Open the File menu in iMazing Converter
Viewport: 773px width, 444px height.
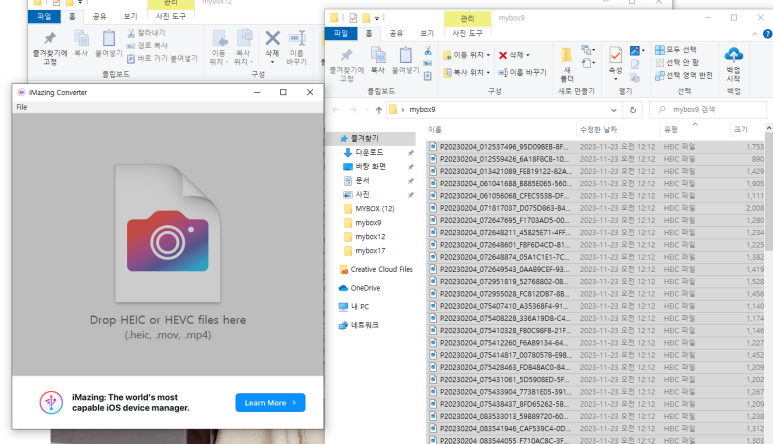pos(22,107)
